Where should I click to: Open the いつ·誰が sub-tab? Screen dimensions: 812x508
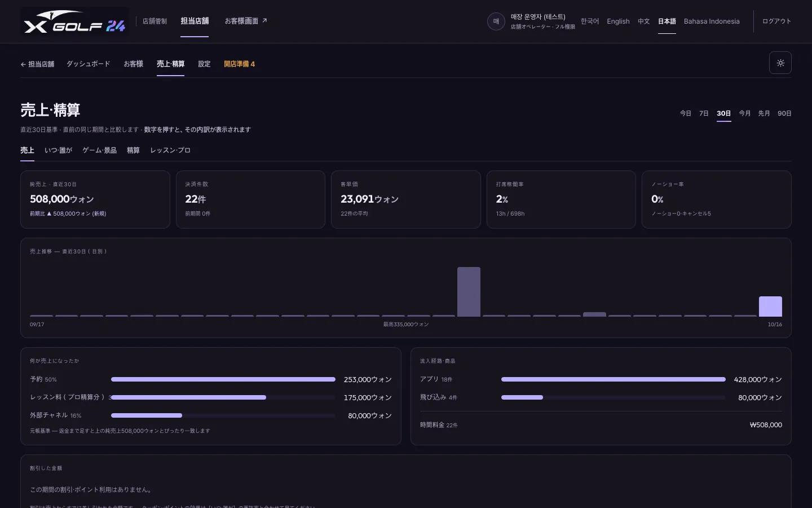[x=58, y=151]
